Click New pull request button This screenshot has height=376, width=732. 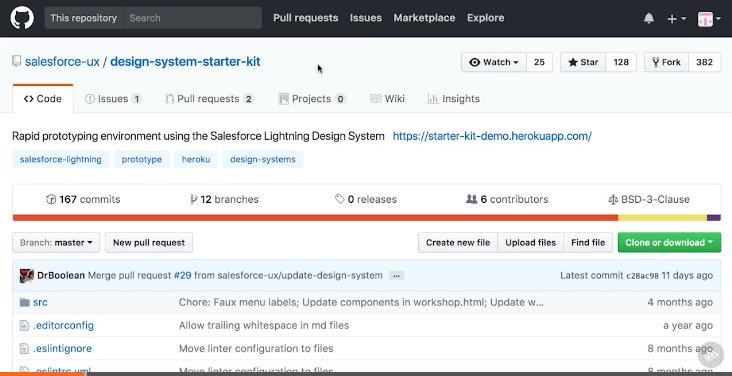coord(149,242)
